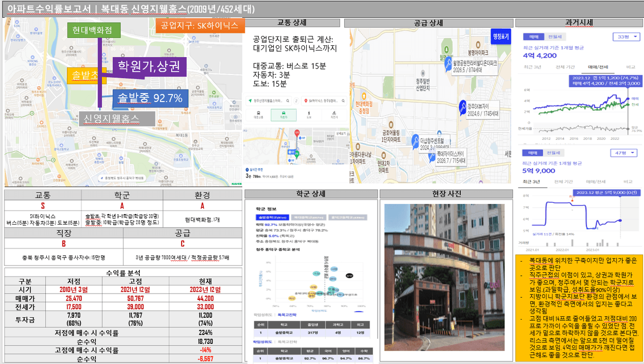Select the blue 솔밭중 92.7% label box

150,98
